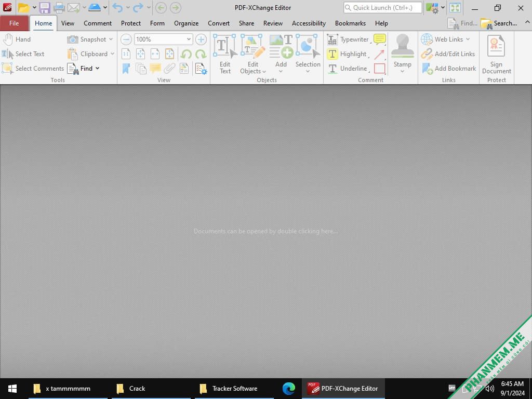Screen dimensions: 532x399
Task: Expand the Snapshot dropdown arrow
Action: tap(111, 39)
